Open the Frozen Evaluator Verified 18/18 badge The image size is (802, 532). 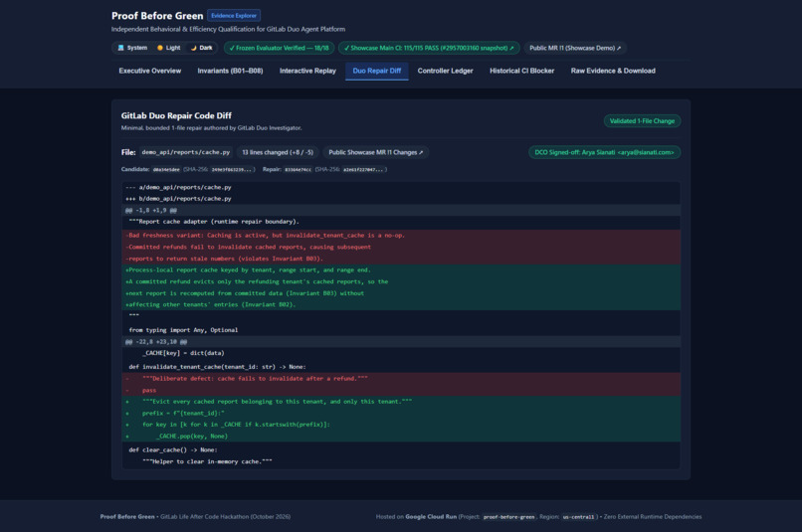(279, 48)
